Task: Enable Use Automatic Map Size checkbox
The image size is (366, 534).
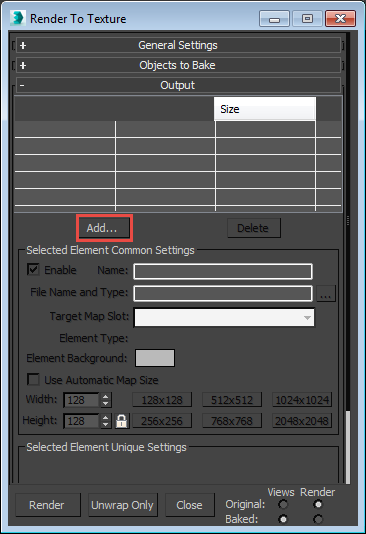Action: click(33, 379)
